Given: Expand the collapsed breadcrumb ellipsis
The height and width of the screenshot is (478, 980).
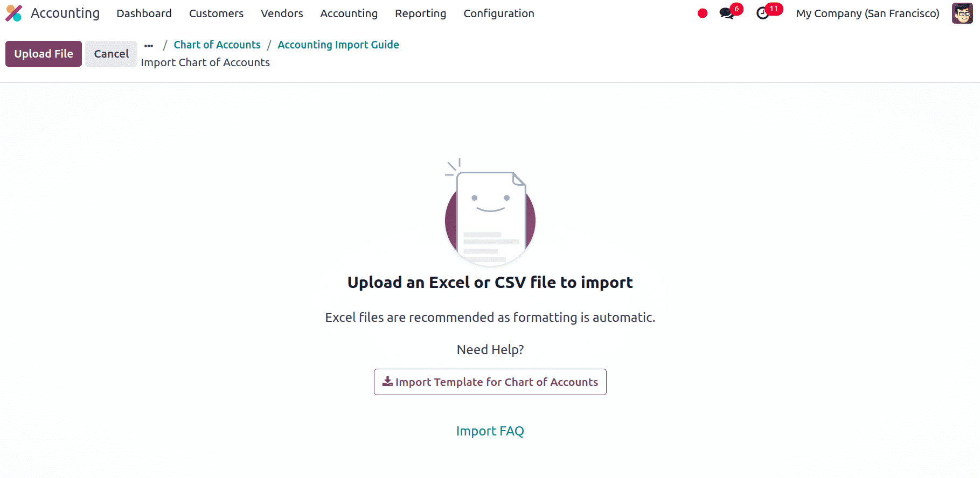Looking at the screenshot, I should click(x=149, y=46).
